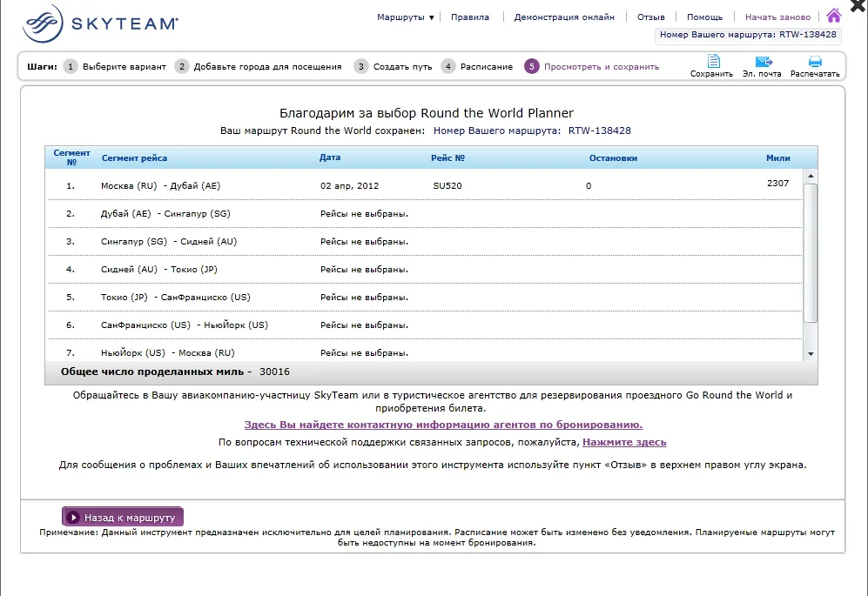Screen dimensions: 868x596
Task: Click step 3 circle Создать путь
Action: pyautogui.click(x=361, y=66)
